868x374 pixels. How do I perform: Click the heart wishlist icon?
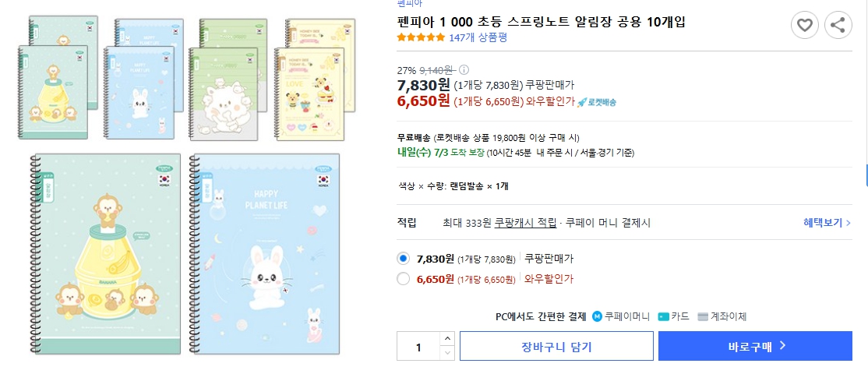click(x=805, y=25)
